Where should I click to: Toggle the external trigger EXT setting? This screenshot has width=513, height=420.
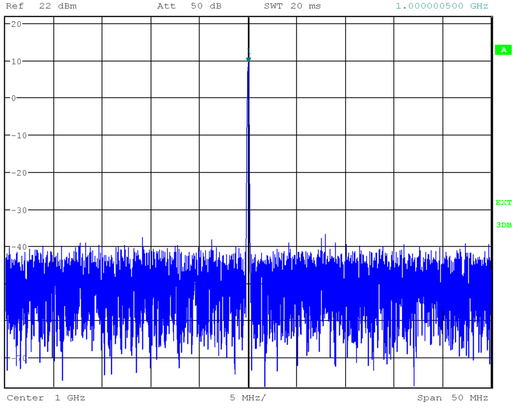(503, 203)
